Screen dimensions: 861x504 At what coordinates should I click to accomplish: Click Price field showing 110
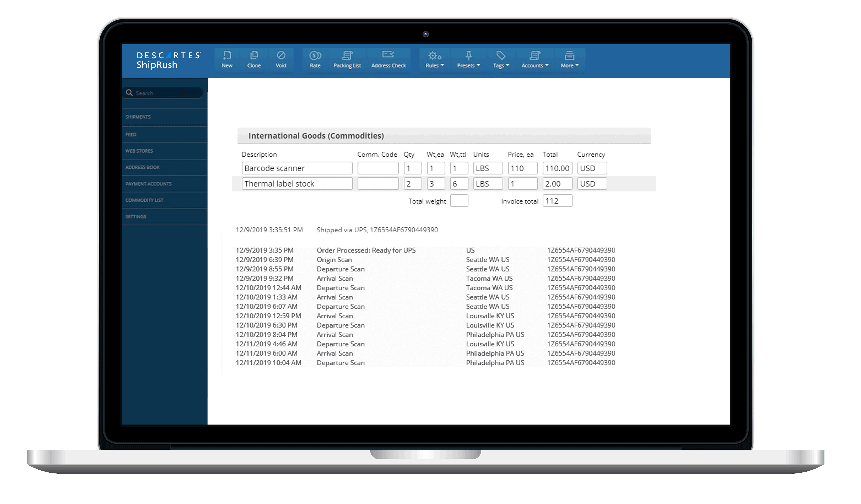[523, 168]
